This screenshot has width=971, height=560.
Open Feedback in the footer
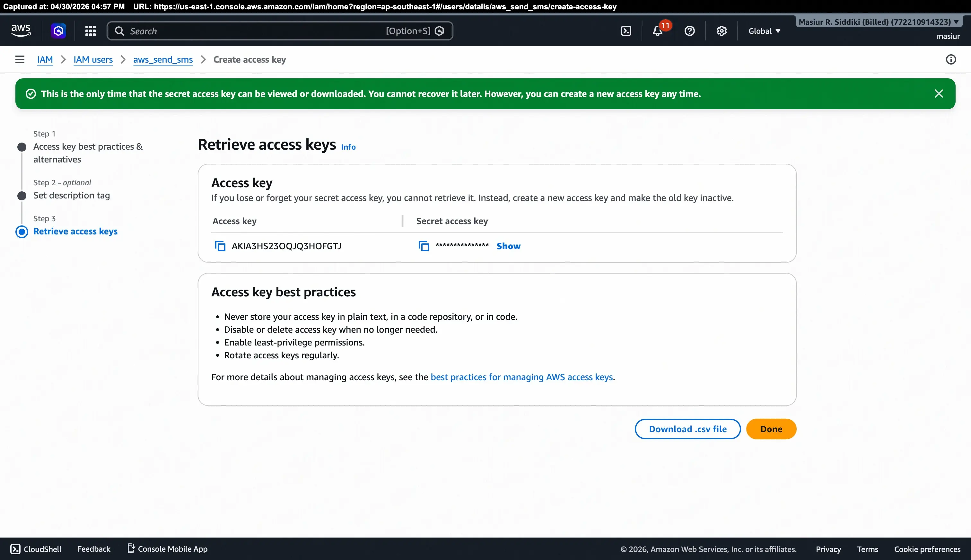(x=94, y=549)
